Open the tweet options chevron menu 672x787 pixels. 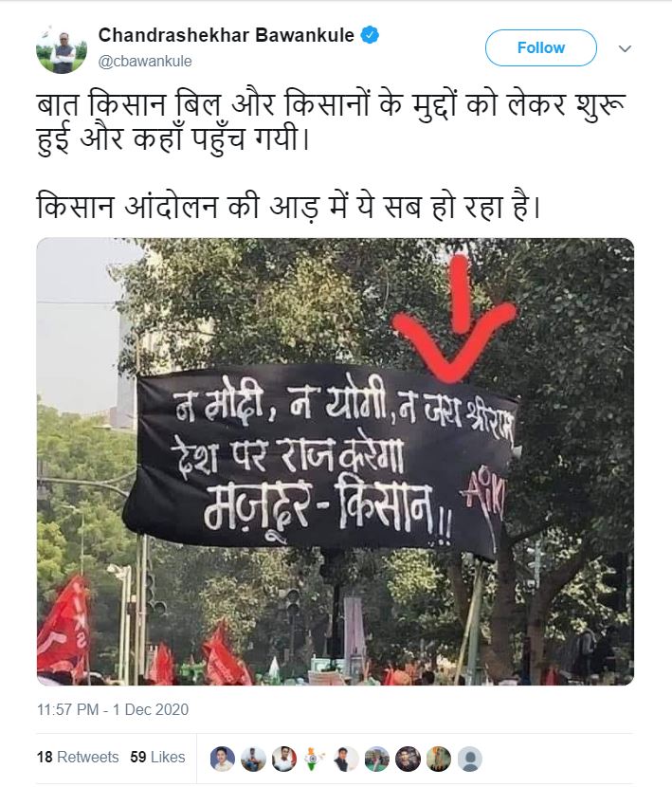[625, 48]
